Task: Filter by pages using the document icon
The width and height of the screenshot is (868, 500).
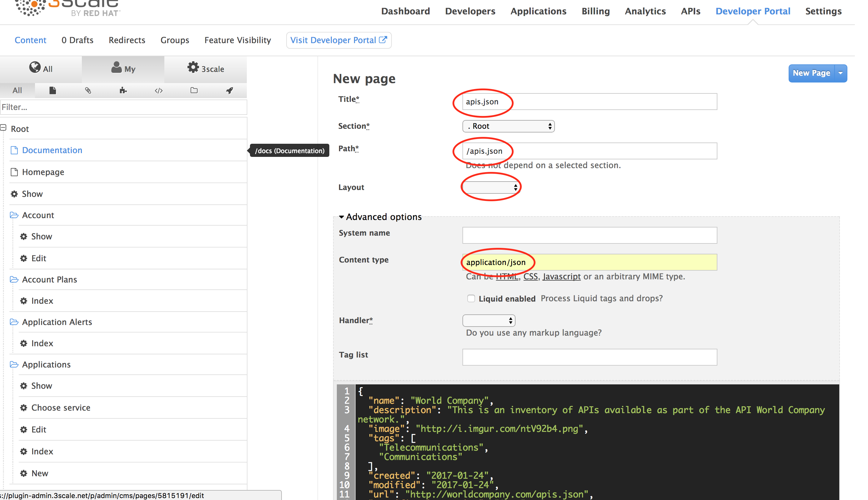Action: 52,90
